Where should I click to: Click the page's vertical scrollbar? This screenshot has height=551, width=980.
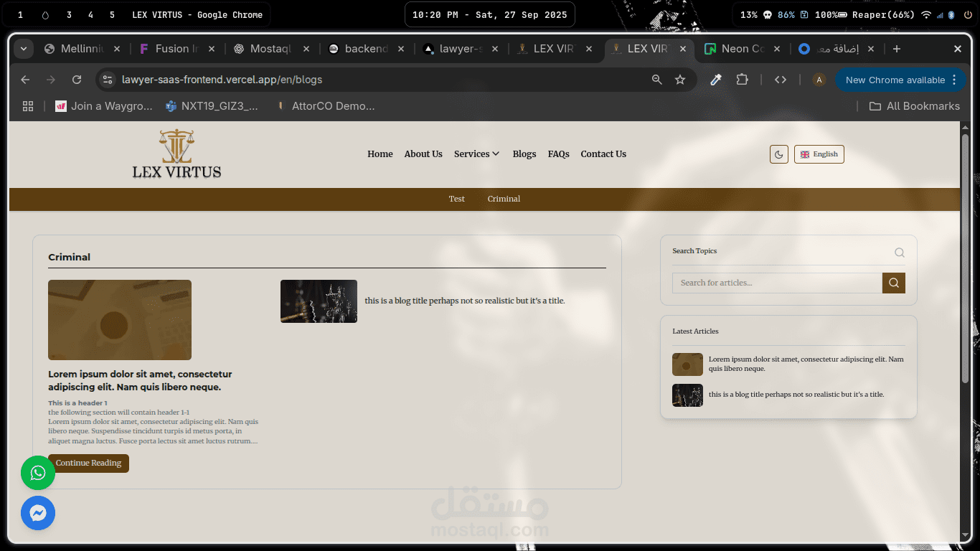pyautogui.click(x=966, y=258)
